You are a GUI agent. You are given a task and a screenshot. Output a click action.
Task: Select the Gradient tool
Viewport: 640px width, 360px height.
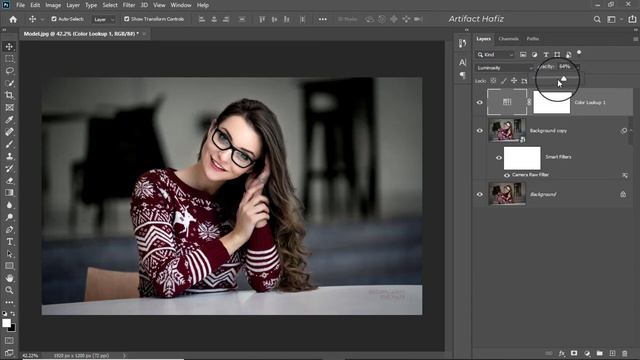coord(9,193)
